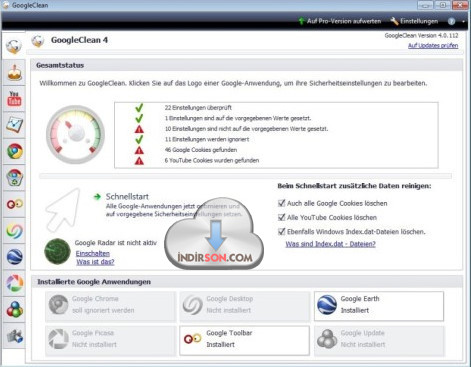Click 'Google Radar ist nicht aktiv' text
471x367 pixels.
(x=115, y=243)
